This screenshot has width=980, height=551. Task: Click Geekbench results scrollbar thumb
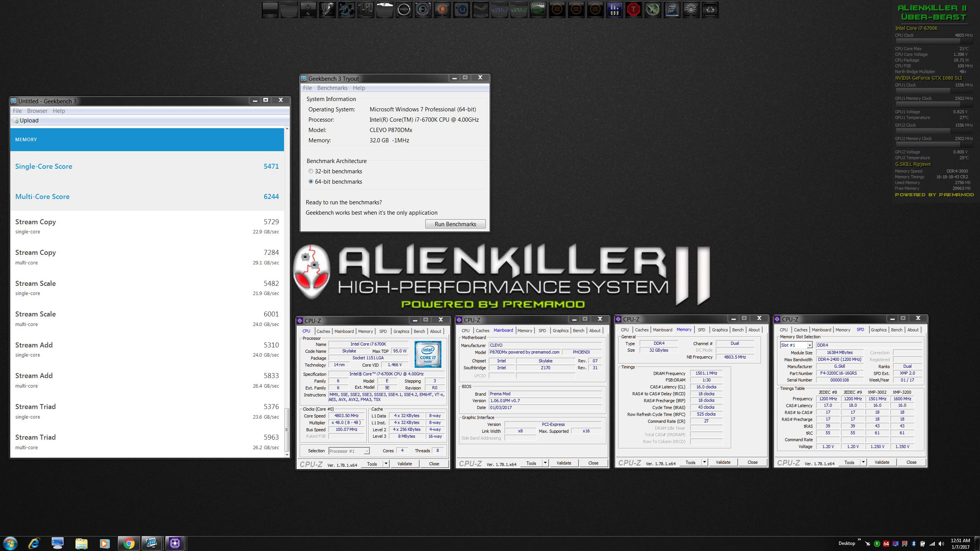coord(287,430)
